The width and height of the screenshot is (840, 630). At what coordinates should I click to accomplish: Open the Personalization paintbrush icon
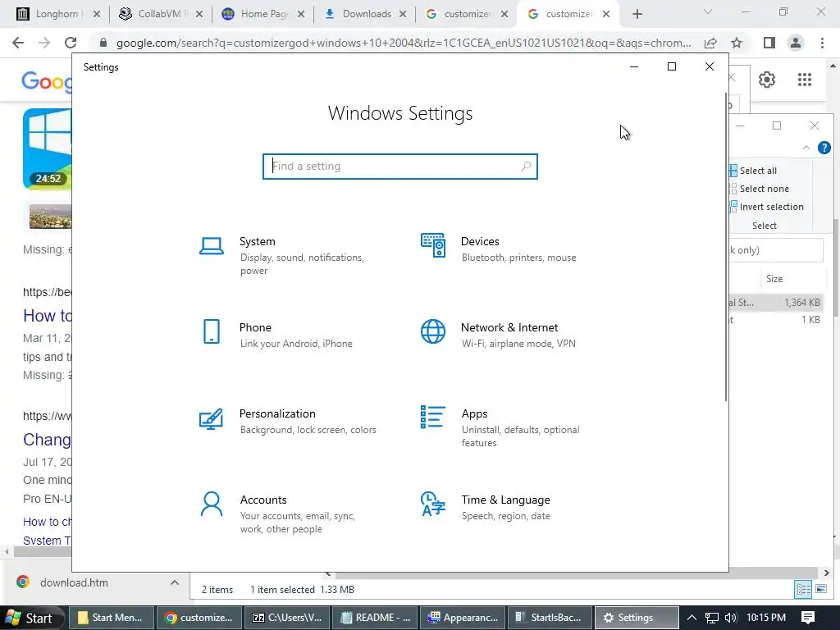pos(211,419)
